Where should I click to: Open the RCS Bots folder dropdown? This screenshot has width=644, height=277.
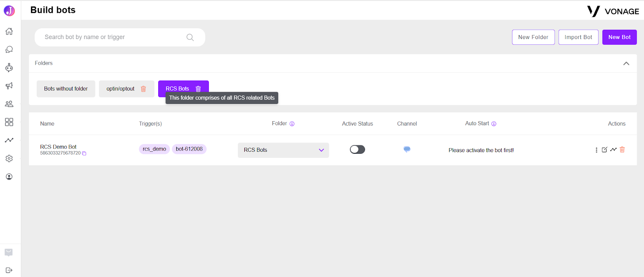click(283, 150)
